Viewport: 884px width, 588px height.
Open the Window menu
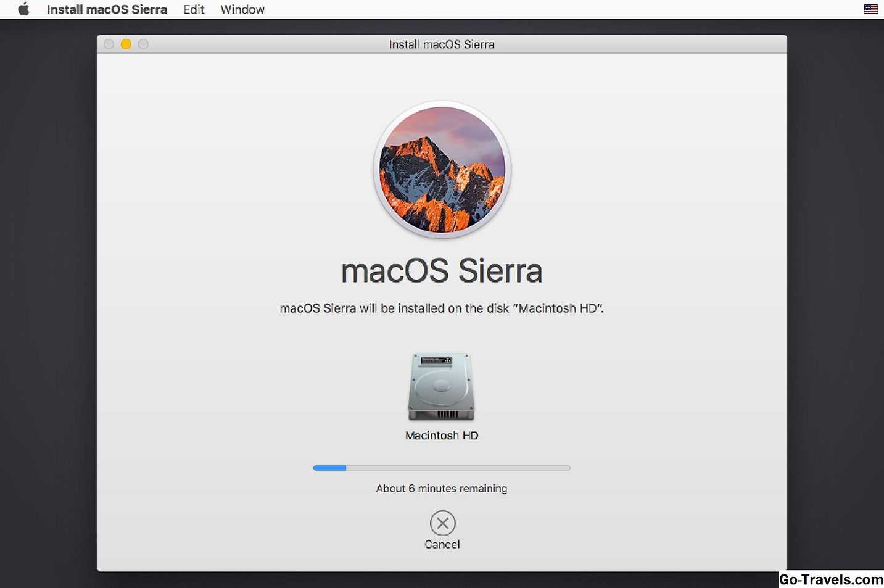click(242, 9)
